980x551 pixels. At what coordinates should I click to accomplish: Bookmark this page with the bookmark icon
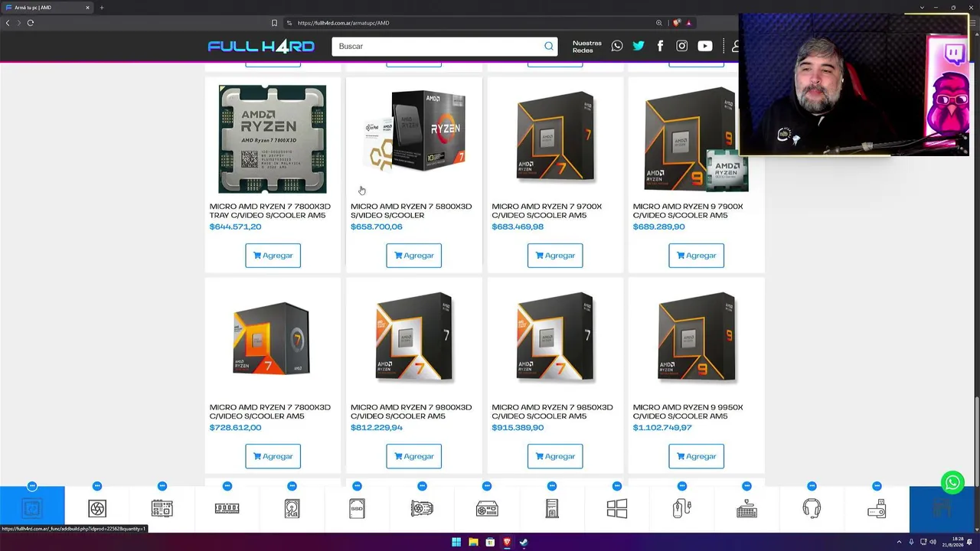point(274,23)
